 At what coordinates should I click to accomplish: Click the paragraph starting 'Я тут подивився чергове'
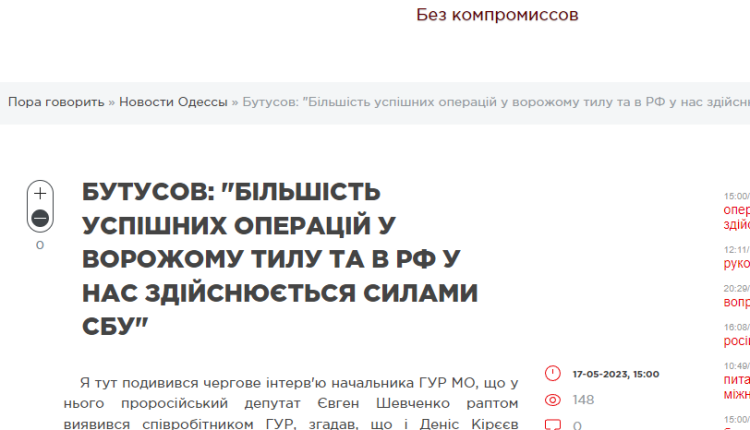point(291,403)
